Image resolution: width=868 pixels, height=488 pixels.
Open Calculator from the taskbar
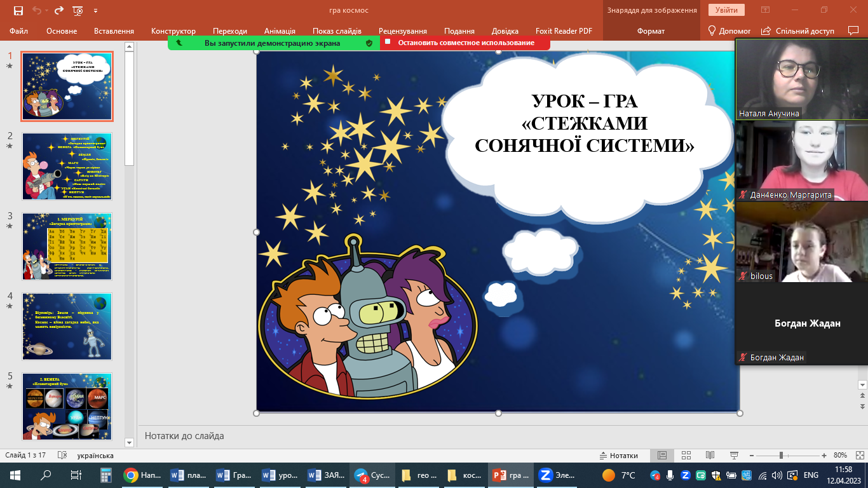pyautogui.click(x=106, y=475)
